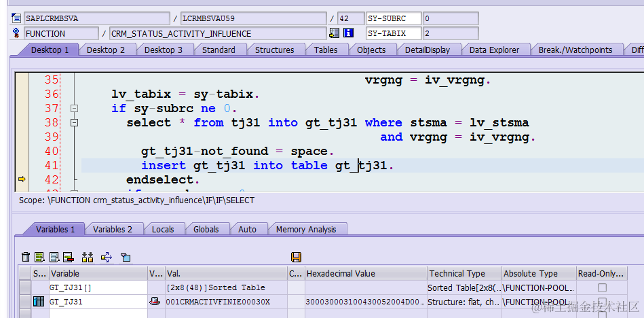Select the Memory Analysis tab
The image size is (644, 318).
pos(306,229)
